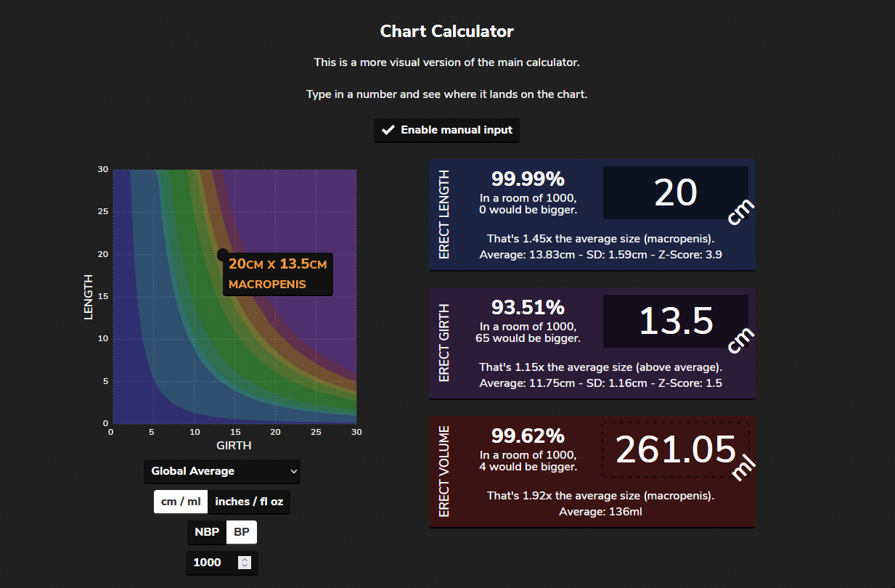This screenshot has height=588, width=895.
Task: Click the 93.51% girth percentile text
Action: point(528,307)
